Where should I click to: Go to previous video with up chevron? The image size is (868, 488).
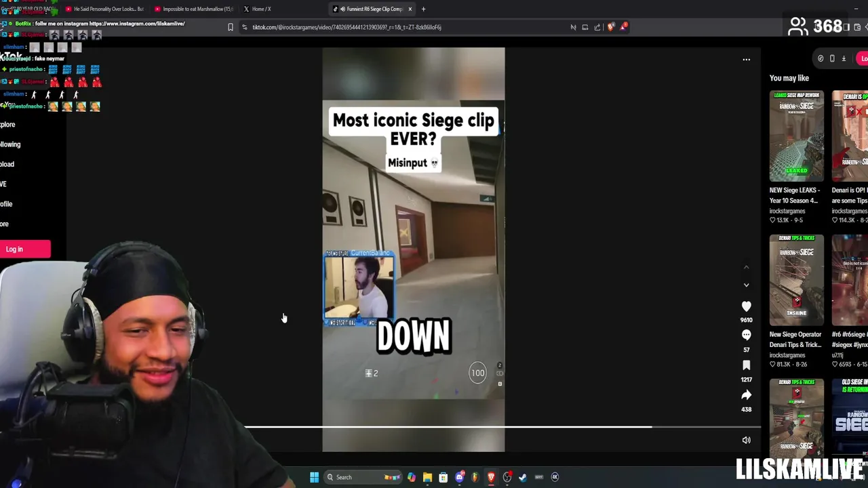click(746, 268)
